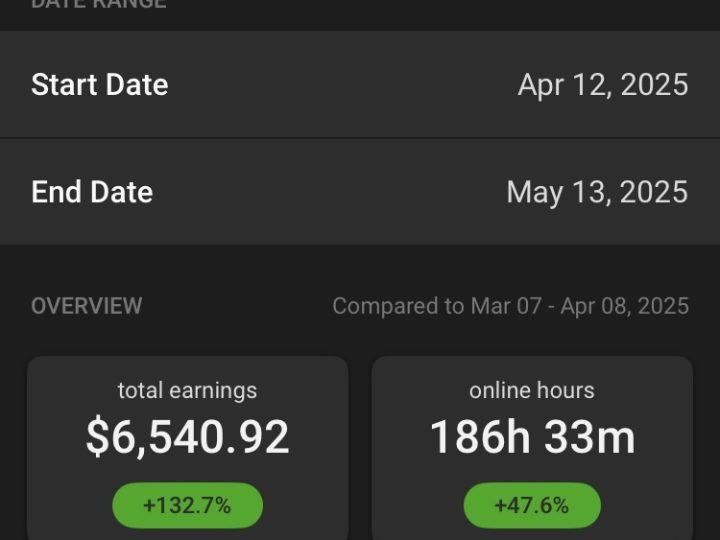Open the End Date picker row

pos(360,192)
